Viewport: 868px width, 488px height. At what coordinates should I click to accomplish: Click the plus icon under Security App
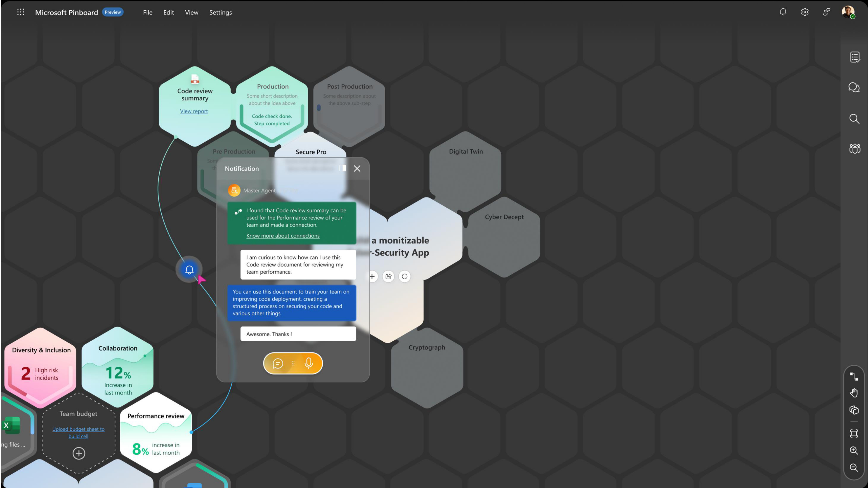pos(372,277)
